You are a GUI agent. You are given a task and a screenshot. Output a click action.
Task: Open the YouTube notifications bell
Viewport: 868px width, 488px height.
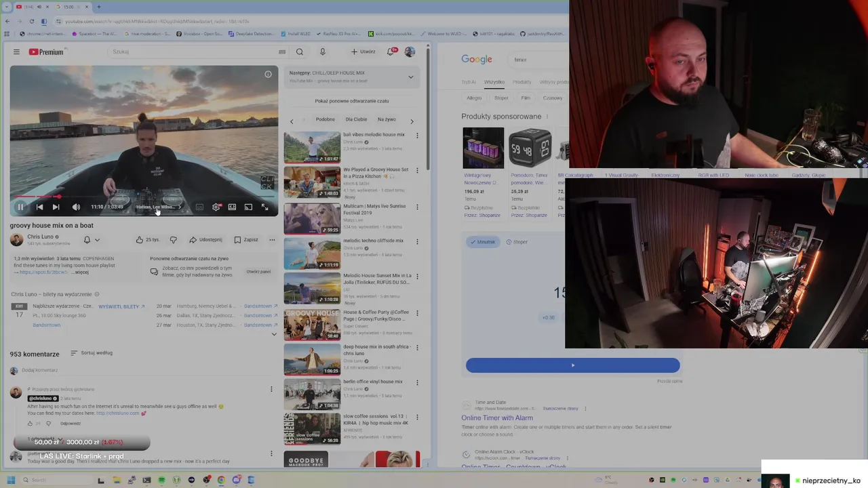click(391, 52)
